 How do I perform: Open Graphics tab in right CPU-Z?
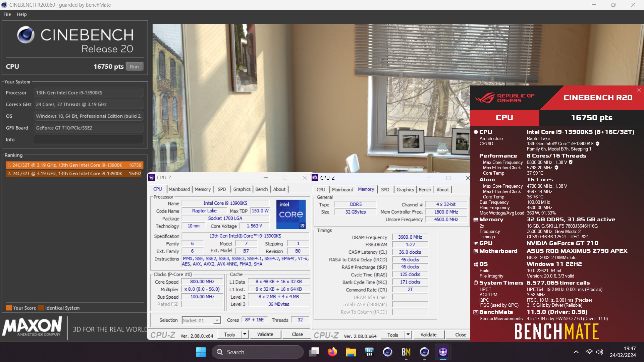(405, 190)
